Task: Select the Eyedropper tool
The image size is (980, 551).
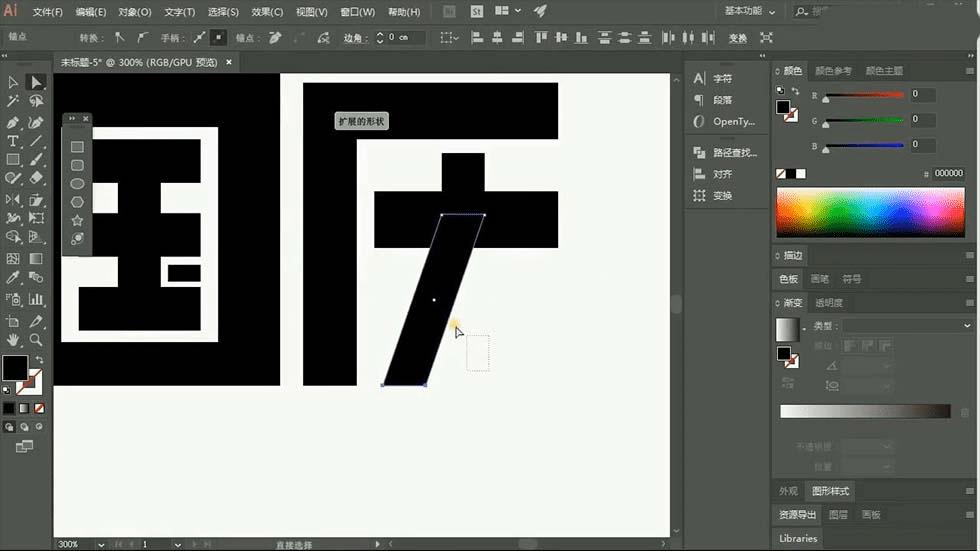Action: tap(12, 277)
